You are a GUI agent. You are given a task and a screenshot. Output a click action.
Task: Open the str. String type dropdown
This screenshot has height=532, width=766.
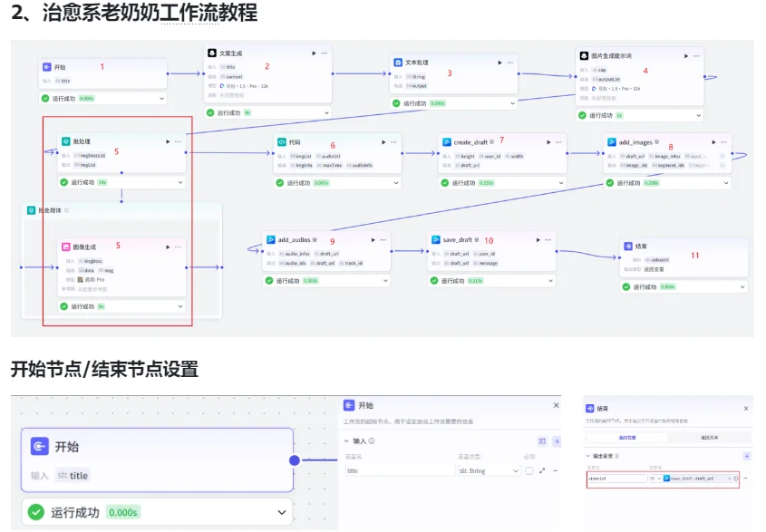(x=489, y=470)
